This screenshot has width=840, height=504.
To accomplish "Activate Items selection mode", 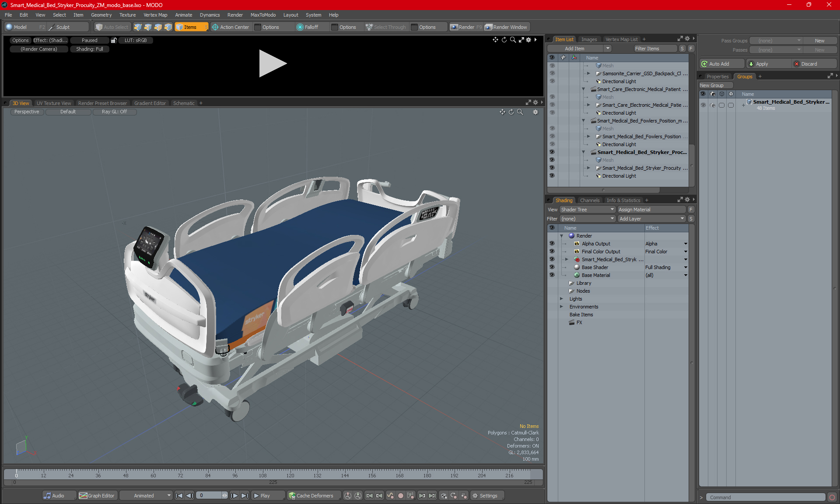I will (191, 27).
